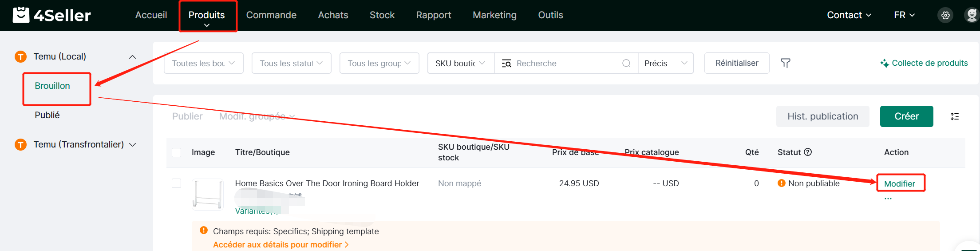Click the search list icon in Recherche field
The width and height of the screenshot is (980, 251).
[x=506, y=64]
